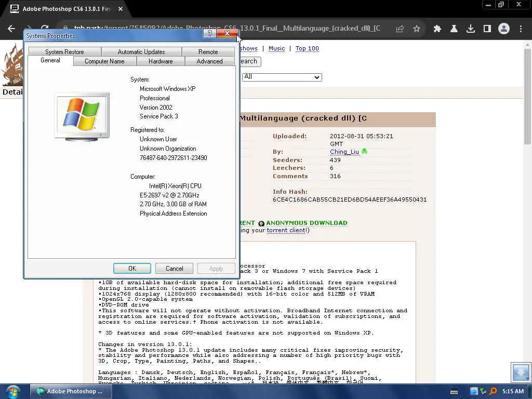The width and height of the screenshot is (532, 399).
Task: Click the upload date 2012-08-31 05:53:21
Action: click(x=362, y=136)
